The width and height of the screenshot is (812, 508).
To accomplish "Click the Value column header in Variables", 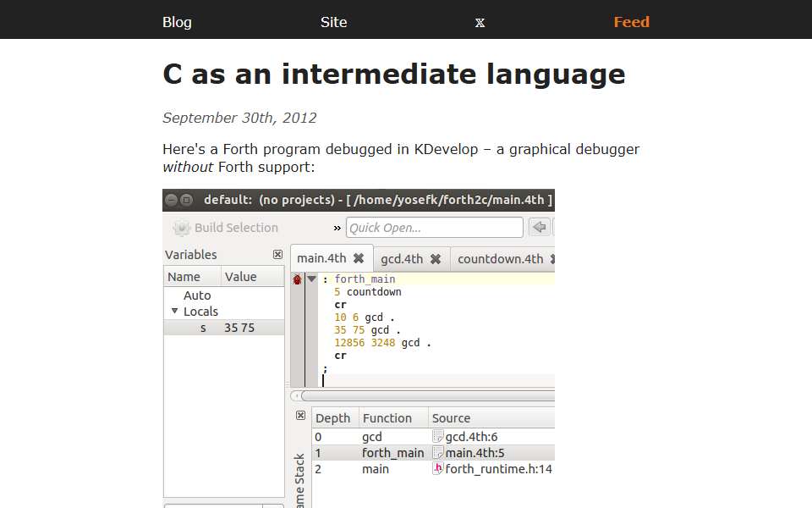I will pos(253,277).
